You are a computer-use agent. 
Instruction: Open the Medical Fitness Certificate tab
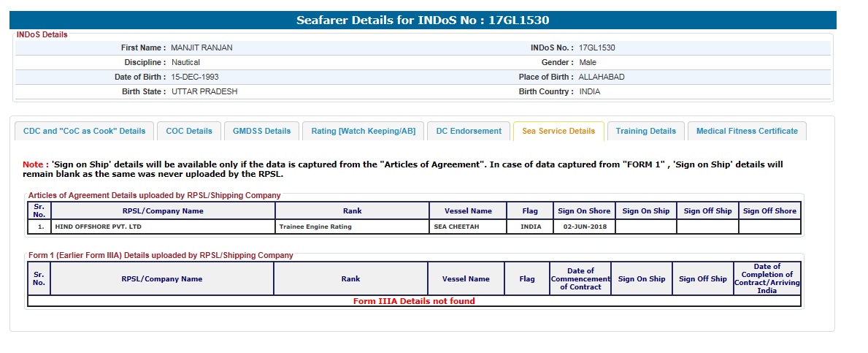pos(747,131)
